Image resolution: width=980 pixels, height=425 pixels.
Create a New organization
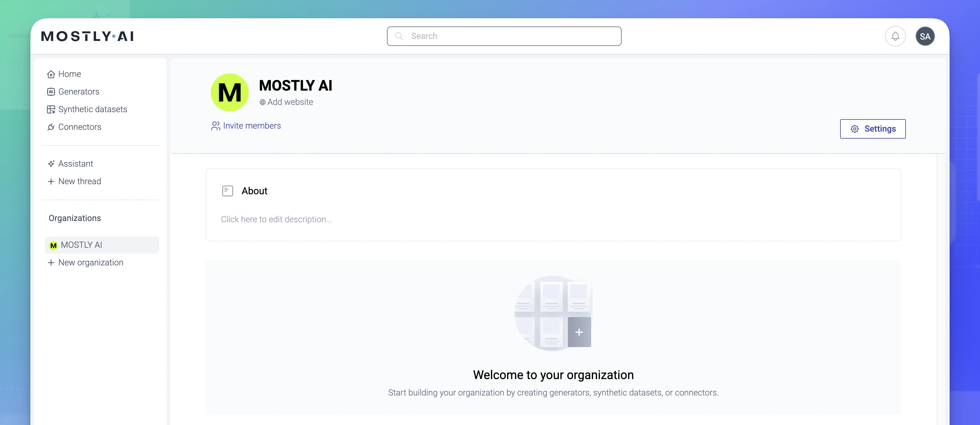[x=85, y=263]
